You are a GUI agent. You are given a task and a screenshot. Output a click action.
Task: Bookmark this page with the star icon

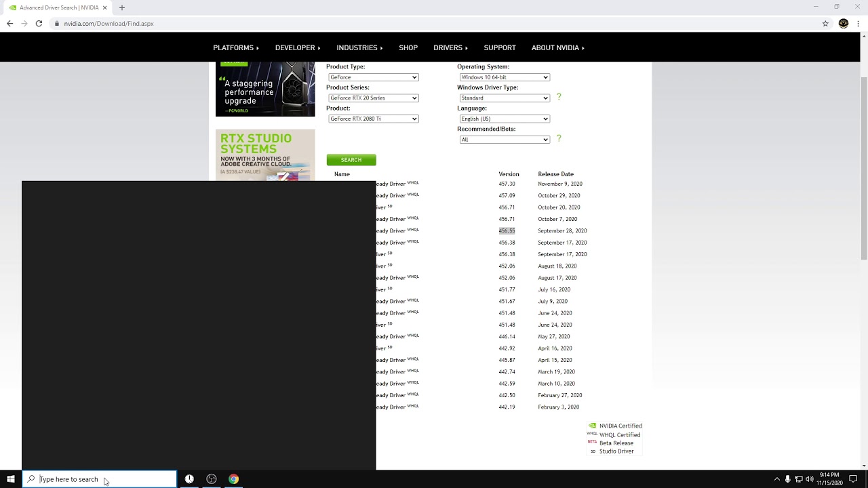825,23
